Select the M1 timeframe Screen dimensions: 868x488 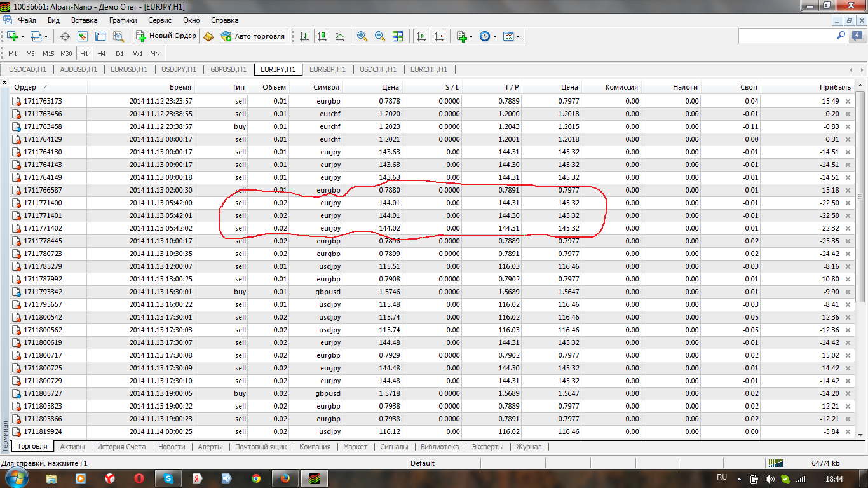click(x=13, y=54)
